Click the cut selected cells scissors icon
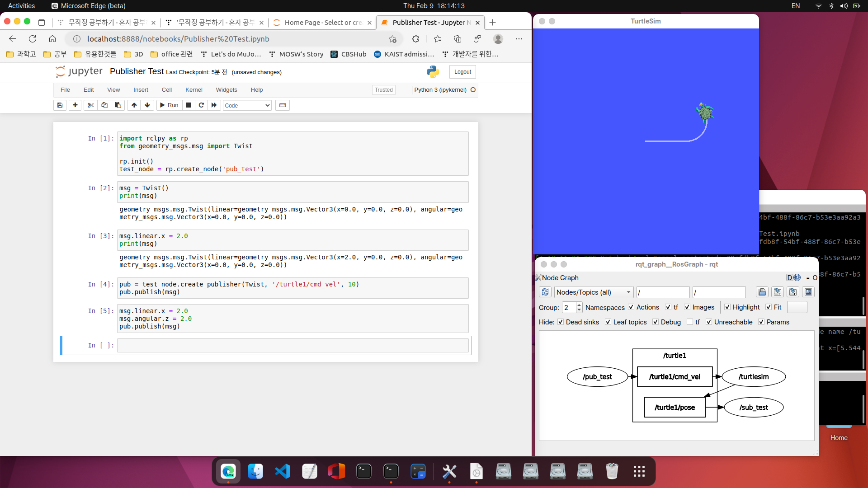The height and width of the screenshot is (488, 868). (91, 105)
